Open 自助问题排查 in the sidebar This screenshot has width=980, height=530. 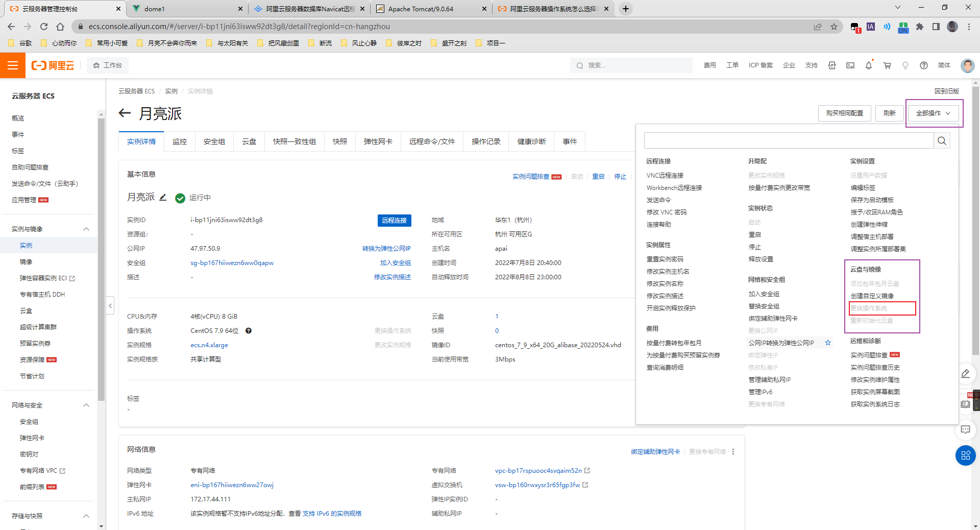30,167
